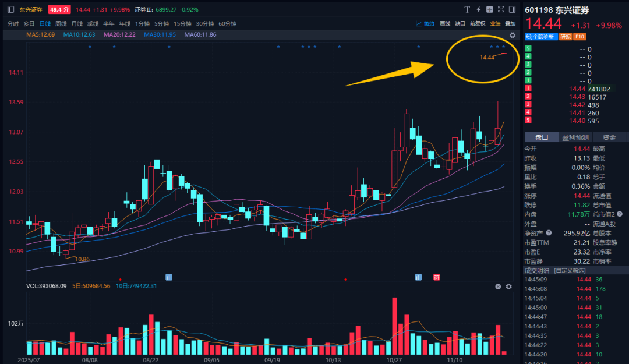Select the 半年 half-year period
This screenshot has width=629, height=364.
[109, 24]
